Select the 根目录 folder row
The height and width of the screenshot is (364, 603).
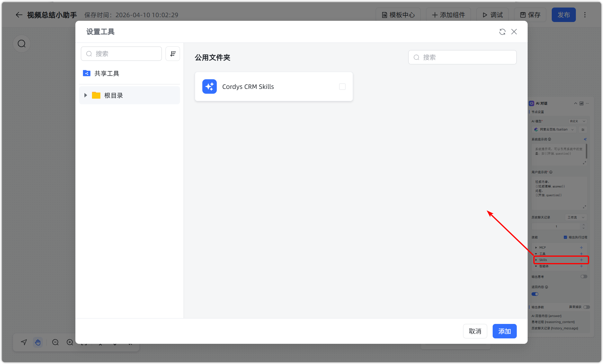(129, 95)
